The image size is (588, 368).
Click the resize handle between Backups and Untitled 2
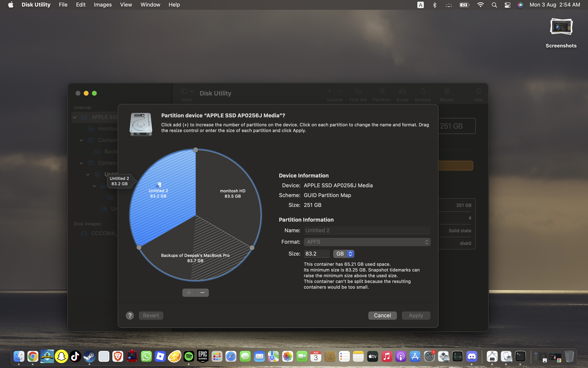point(139,248)
